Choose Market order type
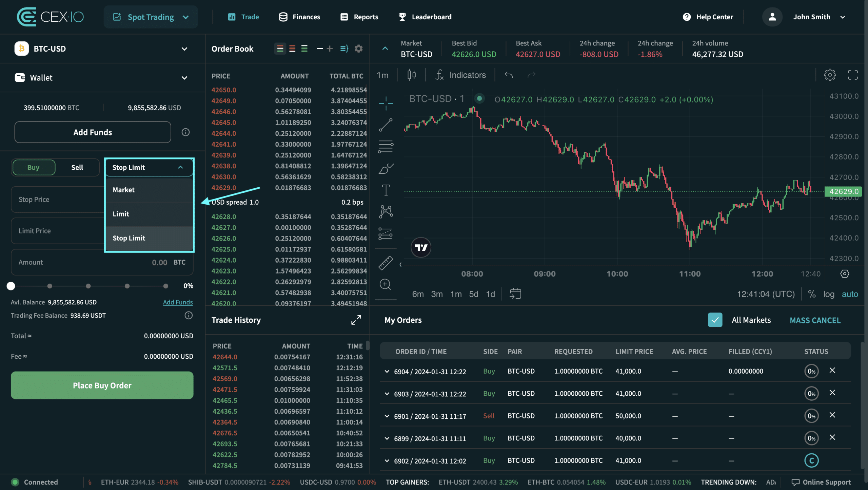868x490 pixels. (x=149, y=190)
